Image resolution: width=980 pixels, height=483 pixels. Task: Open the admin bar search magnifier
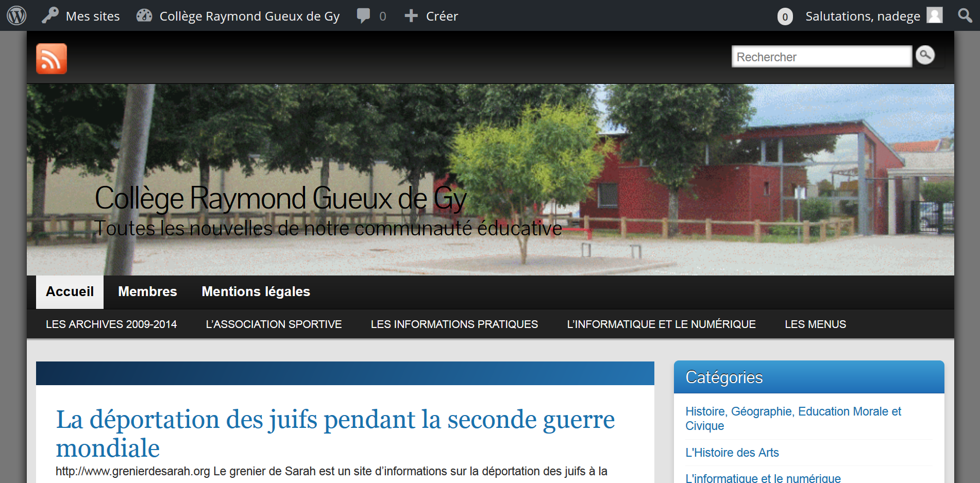965,15
